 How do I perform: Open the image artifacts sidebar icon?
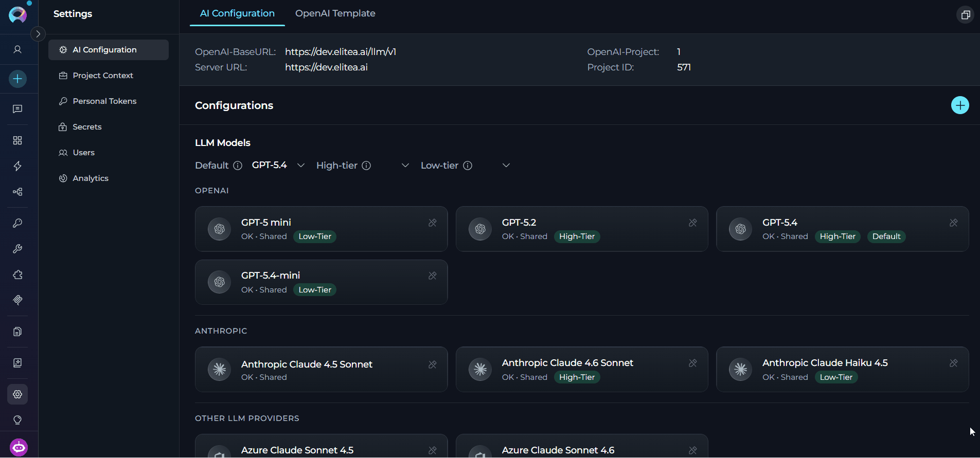pyautogui.click(x=17, y=363)
